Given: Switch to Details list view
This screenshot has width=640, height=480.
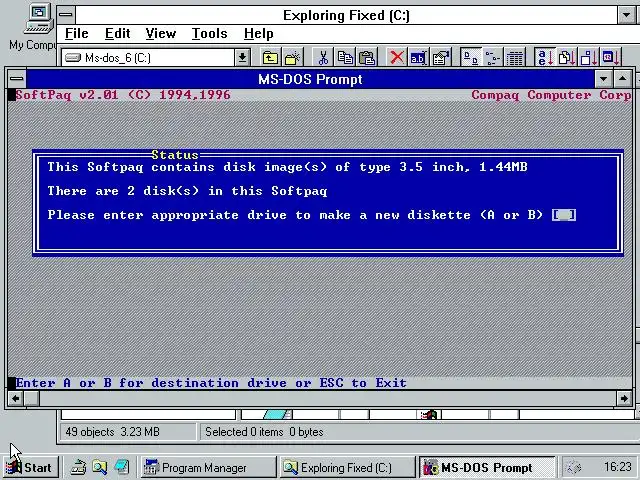Looking at the screenshot, I should point(515,58).
